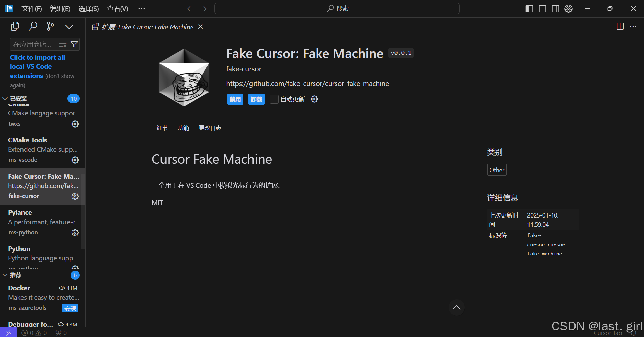This screenshot has width=644, height=337.
Task: Open the Search view icon
Action: [x=33, y=26]
